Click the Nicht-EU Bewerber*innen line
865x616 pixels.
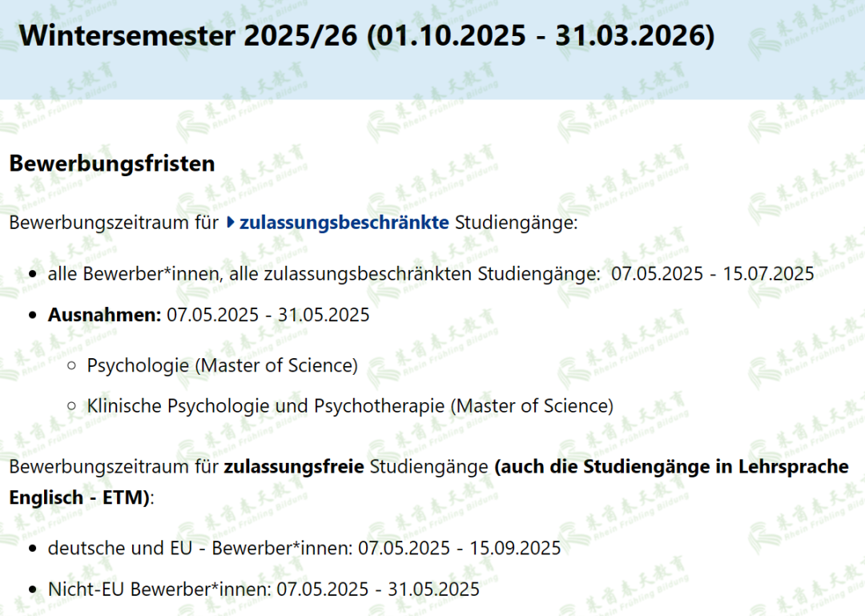264,589
